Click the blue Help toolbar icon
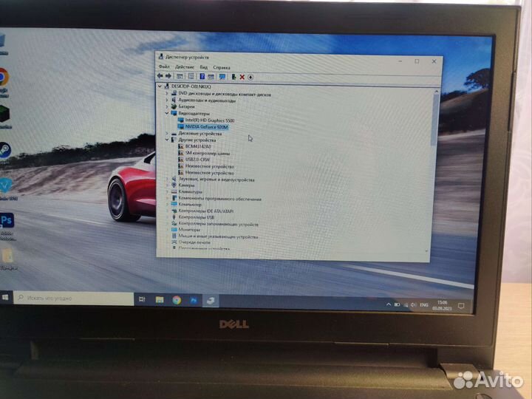 point(202,76)
